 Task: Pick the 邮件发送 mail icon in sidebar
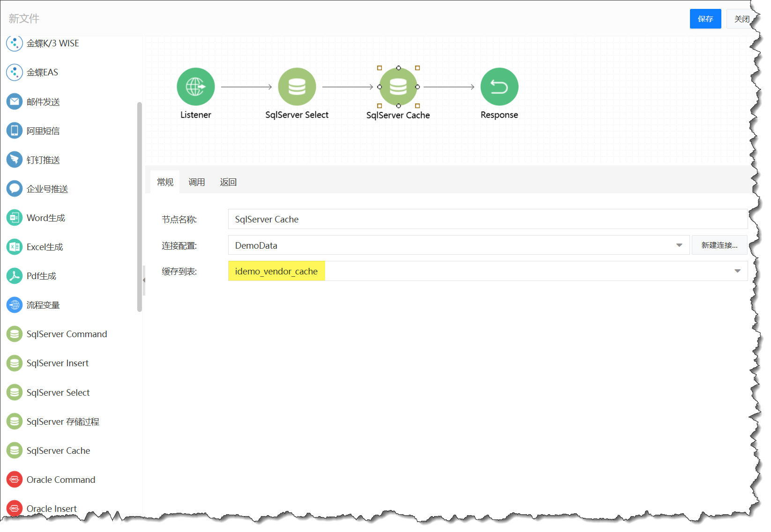coord(15,102)
